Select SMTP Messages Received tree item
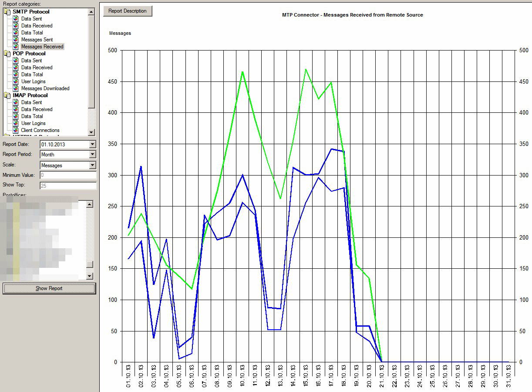Image resolution: width=532 pixels, height=392 pixels. pos(42,47)
